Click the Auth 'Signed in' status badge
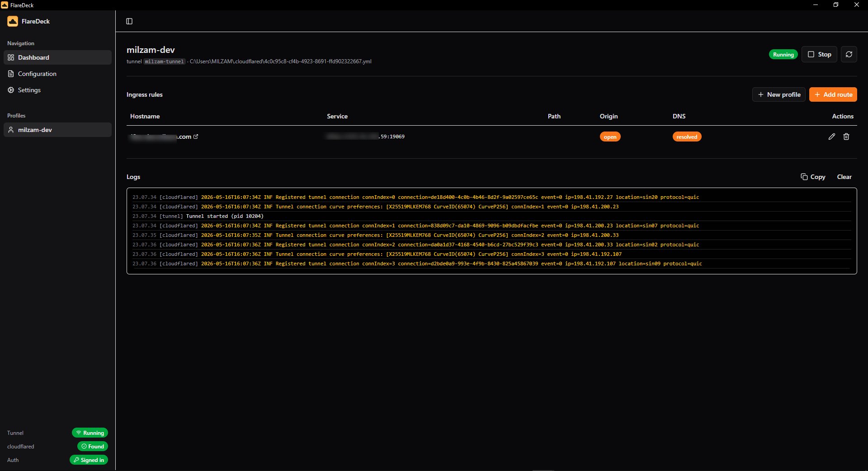This screenshot has height=471, width=868. coord(89,460)
